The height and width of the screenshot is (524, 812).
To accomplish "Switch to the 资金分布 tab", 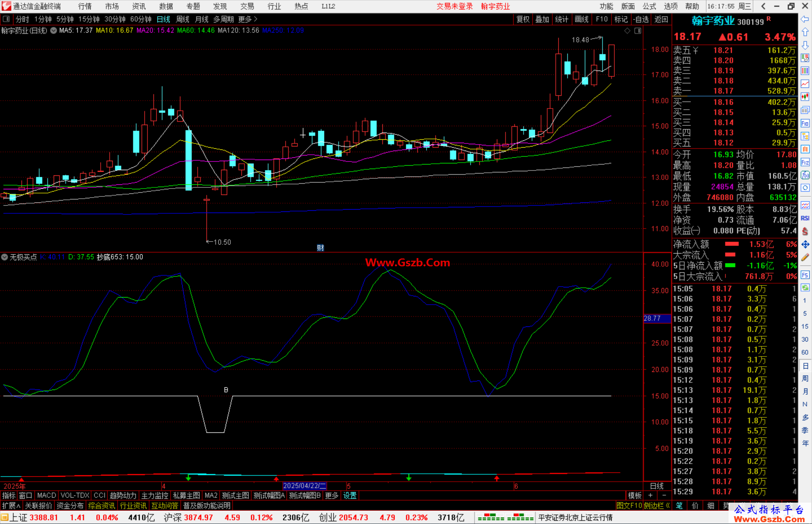I will [70, 506].
